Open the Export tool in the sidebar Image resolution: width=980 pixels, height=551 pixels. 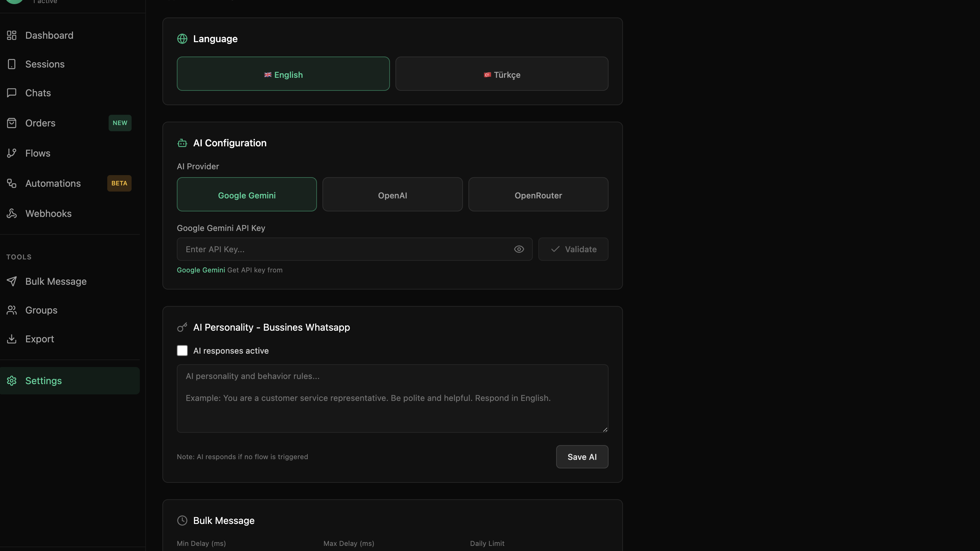(39, 339)
